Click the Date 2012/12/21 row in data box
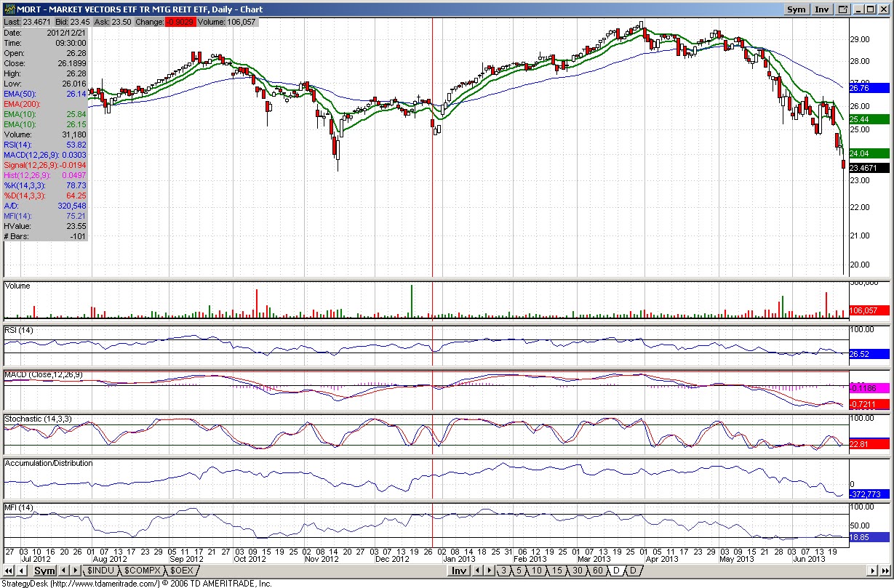The height and width of the screenshot is (588, 894). [x=45, y=33]
